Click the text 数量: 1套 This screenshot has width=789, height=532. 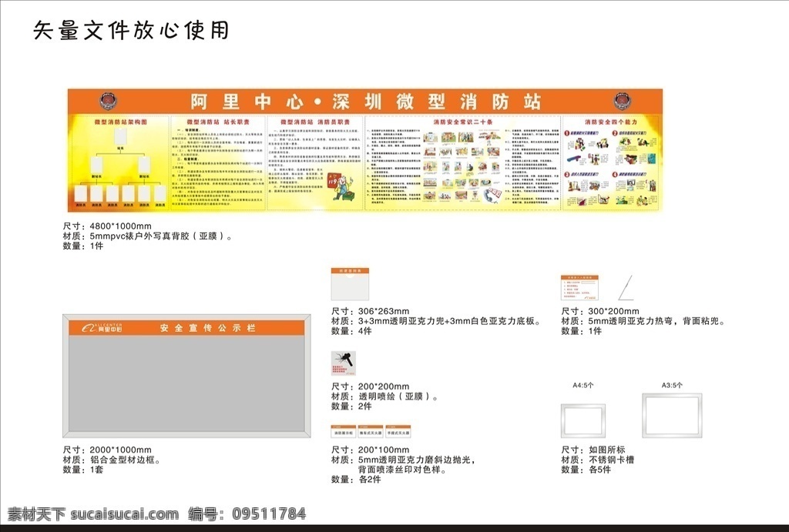83,470
